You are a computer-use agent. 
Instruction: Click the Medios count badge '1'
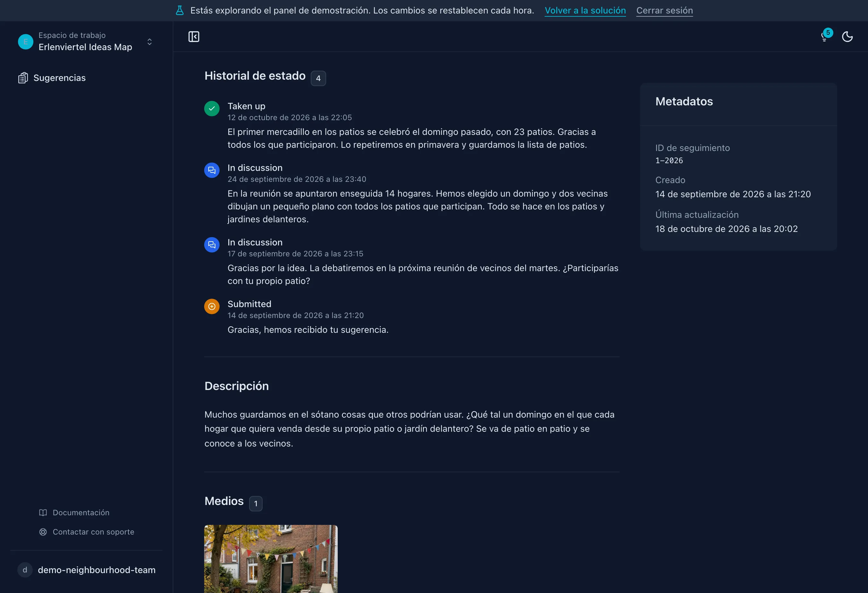coord(256,503)
